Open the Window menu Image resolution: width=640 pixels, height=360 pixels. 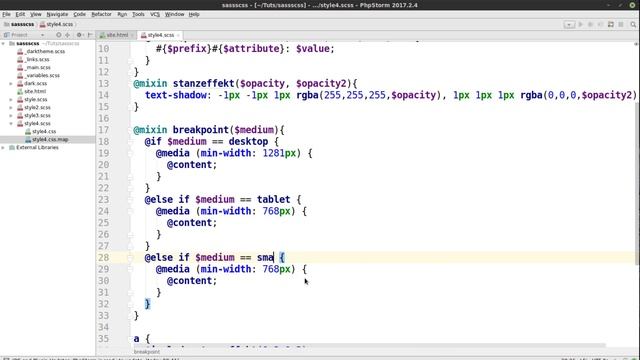pyautogui.click(x=174, y=14)
